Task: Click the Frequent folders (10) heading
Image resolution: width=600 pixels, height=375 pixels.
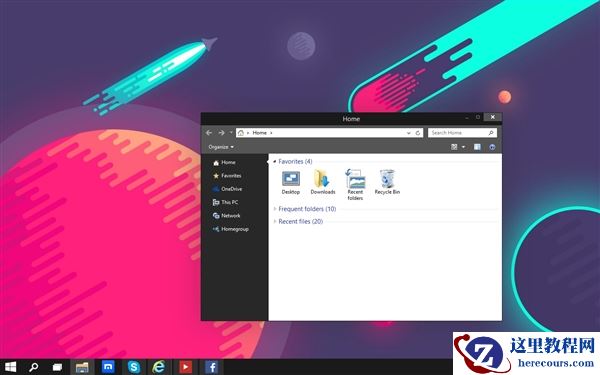Action: (x=307, y=209)
